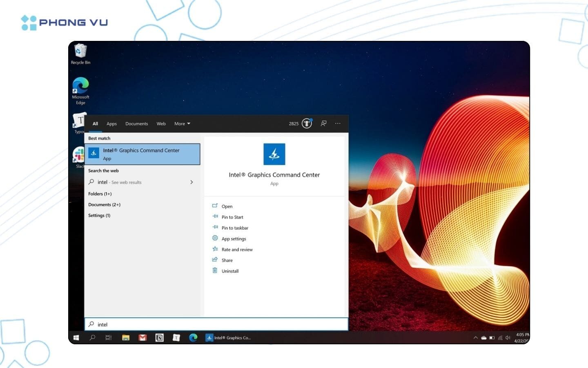Click the taskbar search magnifier icon
The height and width of the screenshot is (368, 588).
point(92,338)
